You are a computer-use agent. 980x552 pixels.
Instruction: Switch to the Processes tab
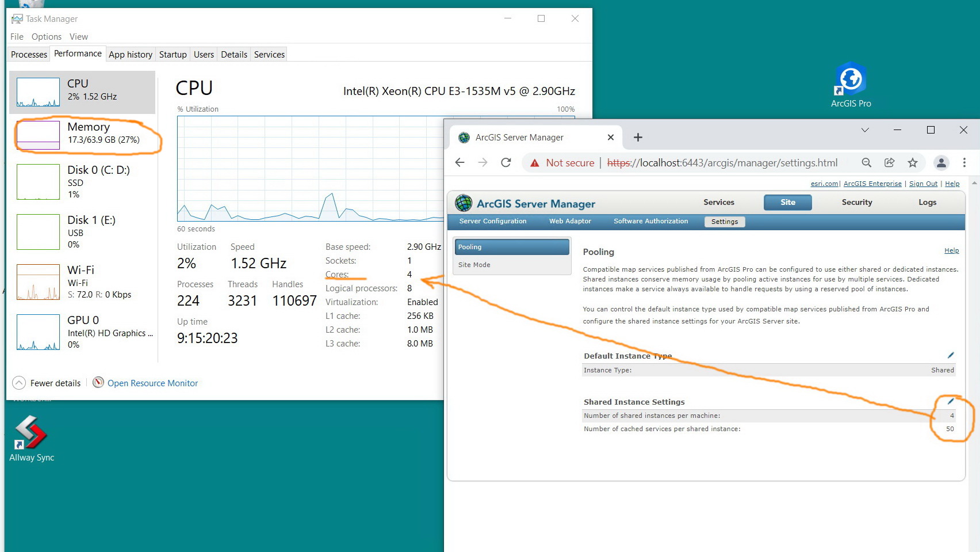pos(29,55)
